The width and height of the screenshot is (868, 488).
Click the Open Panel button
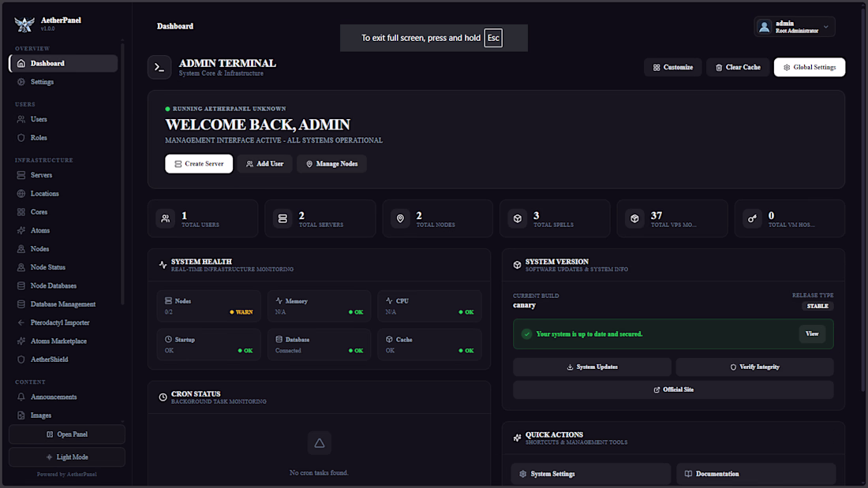pyautogui.click(x=67, y=434)
